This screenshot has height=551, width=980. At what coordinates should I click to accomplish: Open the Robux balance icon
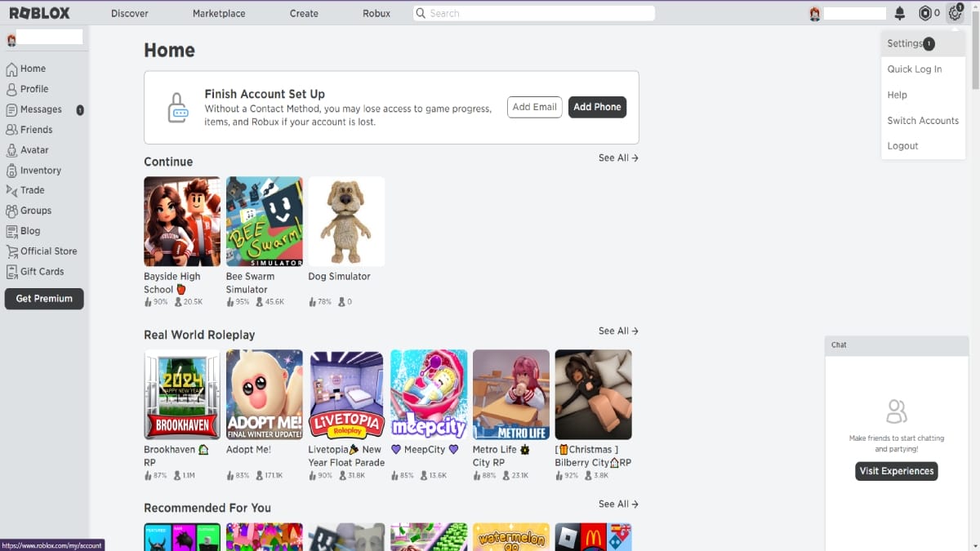tap(925, 13)
